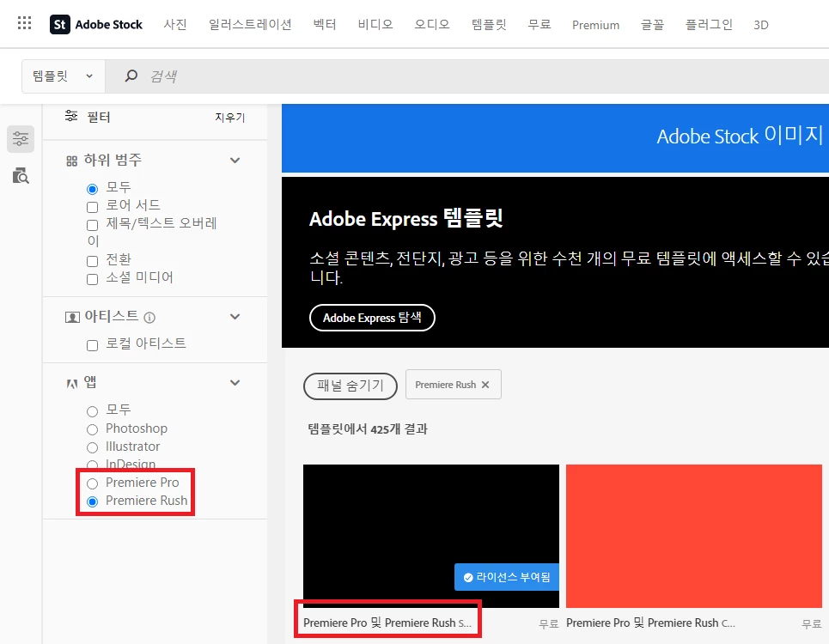Select the Illustrator radio button
829x644 pixels.
(93, 447)
